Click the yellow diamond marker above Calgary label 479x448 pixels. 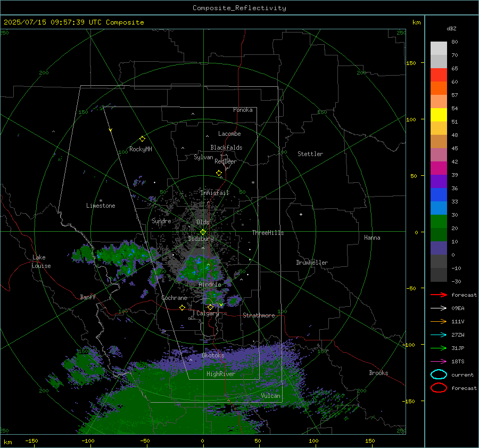coord(210,307)
